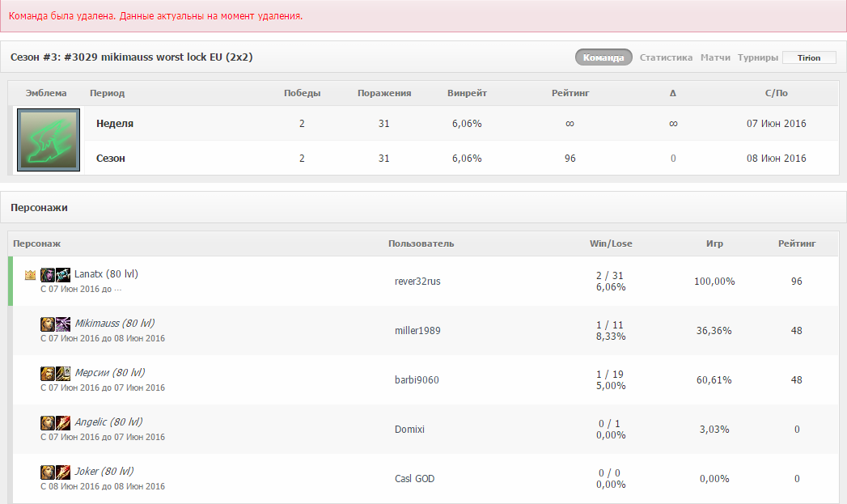Open the Турниры tab
Image resolution: width=847 pixels, height=504 pixels.
click(x=758, y=57)
